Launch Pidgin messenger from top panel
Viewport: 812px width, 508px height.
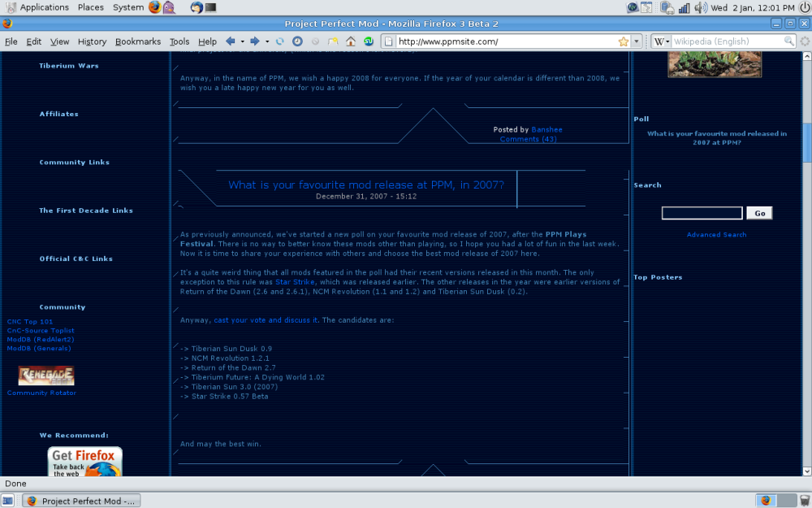click(169, 7)
